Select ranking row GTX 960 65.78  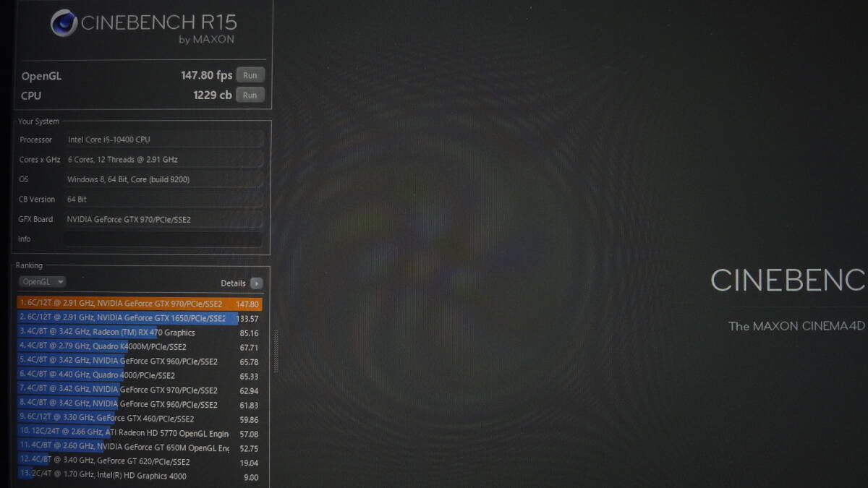(140, 361)
